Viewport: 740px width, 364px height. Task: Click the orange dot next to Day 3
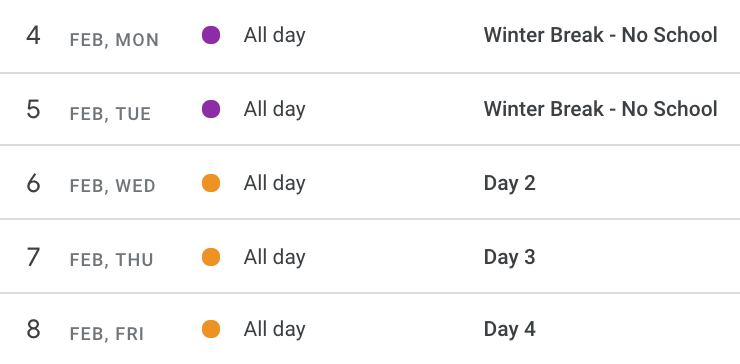(211, 257)
